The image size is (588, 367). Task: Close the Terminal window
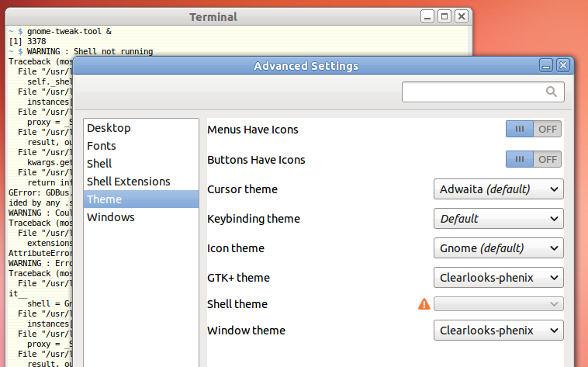tap(462, 16)
